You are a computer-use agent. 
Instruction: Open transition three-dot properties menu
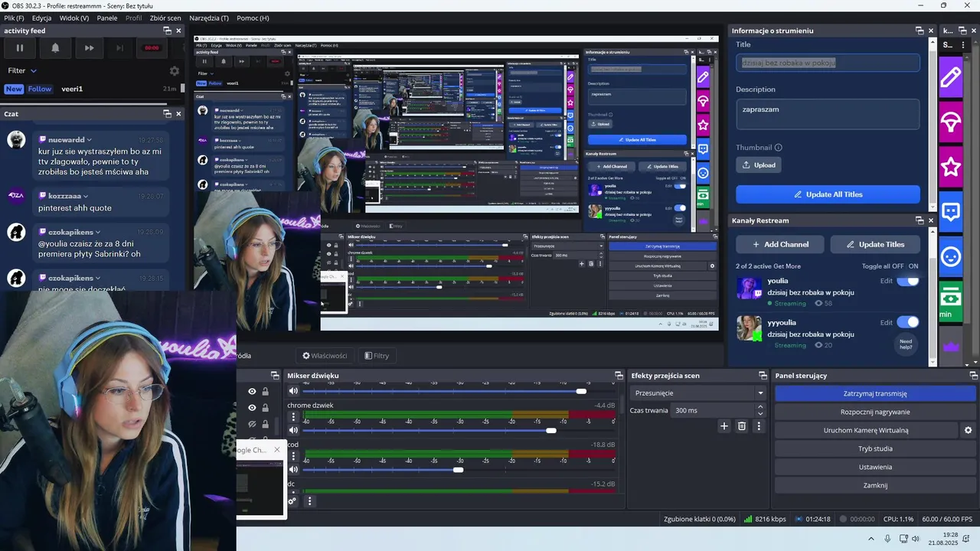coord(759,426)
